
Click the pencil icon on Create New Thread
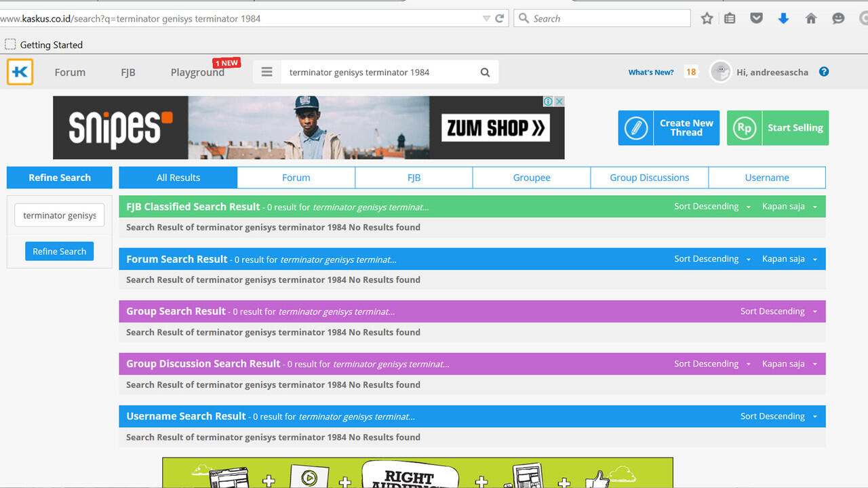tap(636, 128)
